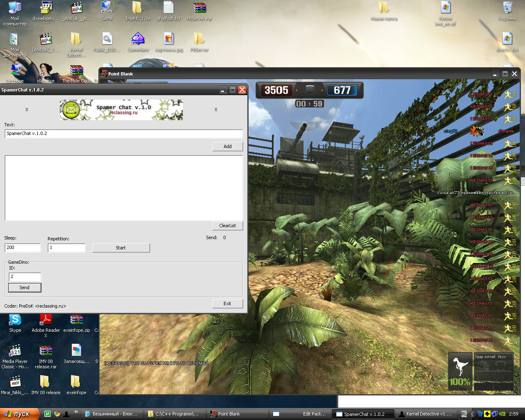Select the GAME desktop shortcut
525x420 pixels.
tap(107, 11)
